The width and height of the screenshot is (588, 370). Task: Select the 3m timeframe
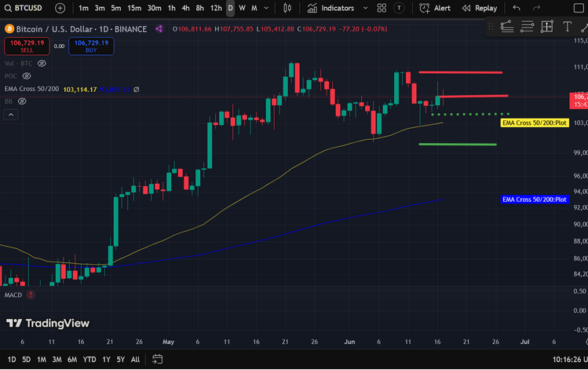[x=100, y=8]
